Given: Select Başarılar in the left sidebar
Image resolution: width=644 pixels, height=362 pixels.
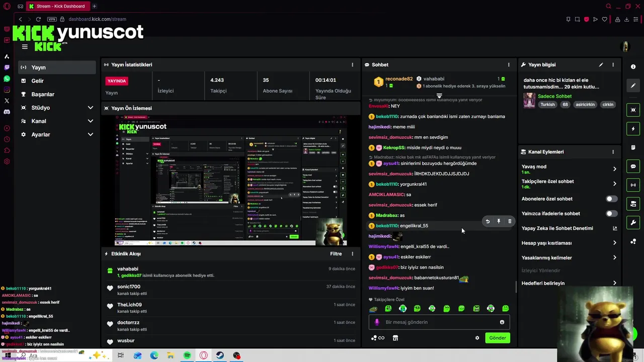Looking at the screenshot, I should pos(57,95).
